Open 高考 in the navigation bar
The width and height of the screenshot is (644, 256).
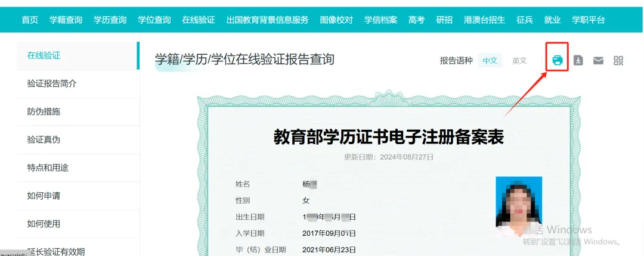click(416, 20)
